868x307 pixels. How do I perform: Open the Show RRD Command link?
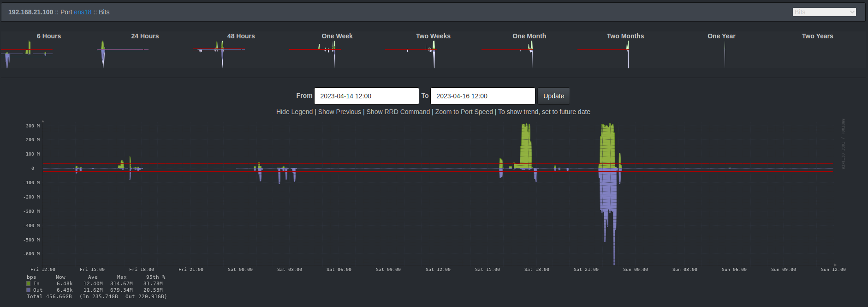tap(398, 112)
